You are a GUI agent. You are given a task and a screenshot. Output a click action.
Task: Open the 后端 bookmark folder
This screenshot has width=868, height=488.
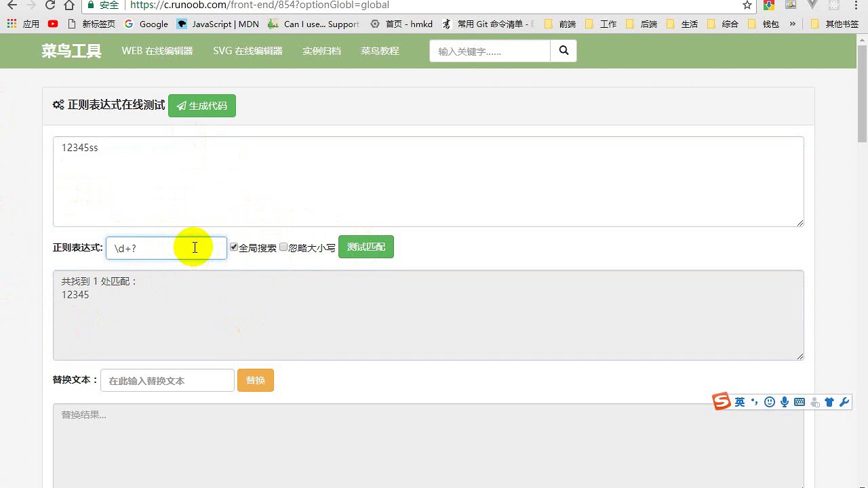tap(642, 24)
